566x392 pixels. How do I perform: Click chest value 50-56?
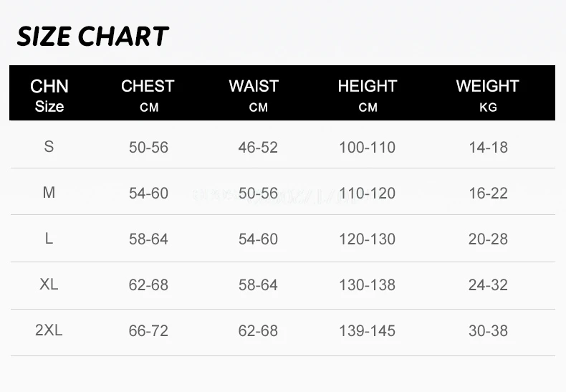148,148
